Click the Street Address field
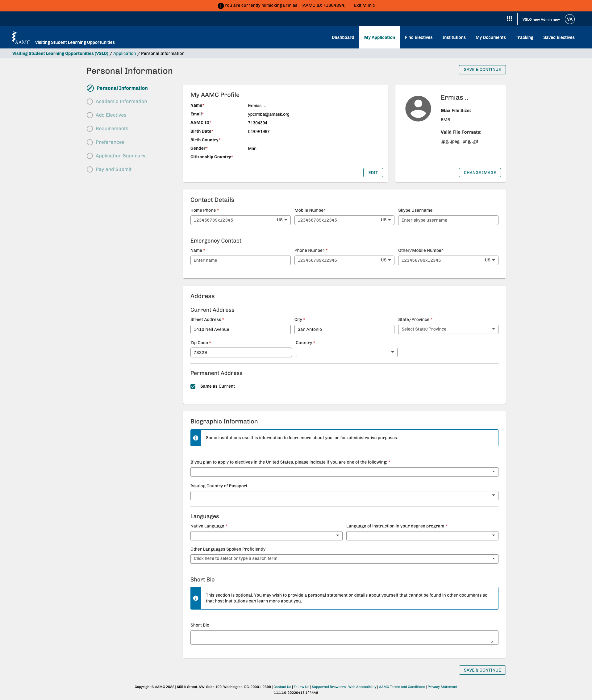The image size is (592, 700). coord(240,330)
